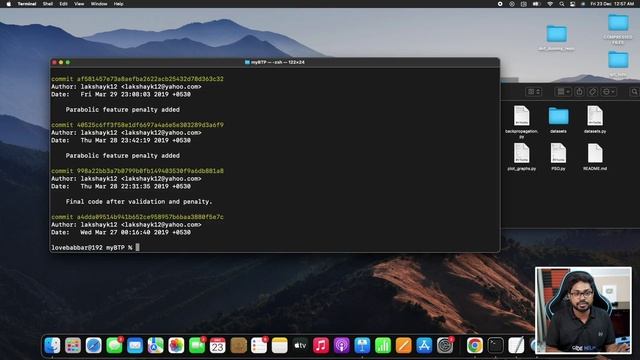The image size is (640, 360).
Task: Open Finder action (more) dropdown
Action: (608, 92)
